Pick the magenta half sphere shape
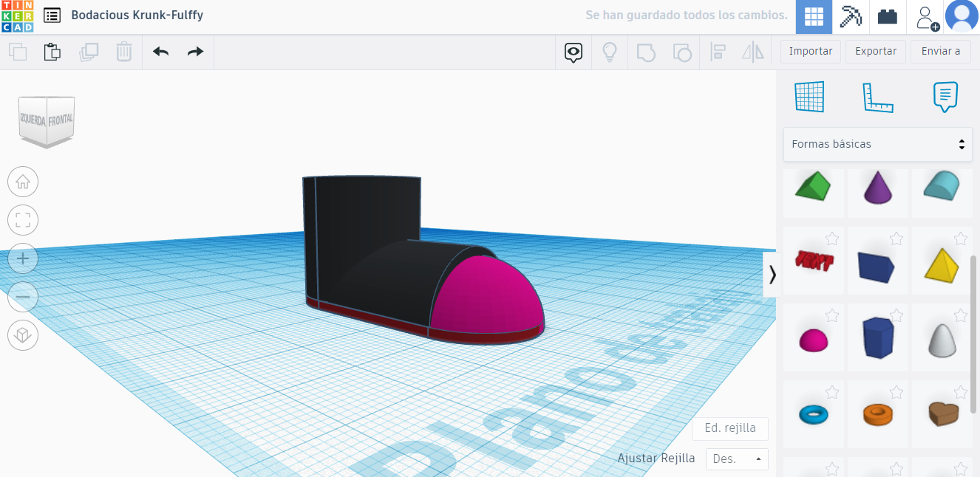The image size is (980, 477). [813, 340]
